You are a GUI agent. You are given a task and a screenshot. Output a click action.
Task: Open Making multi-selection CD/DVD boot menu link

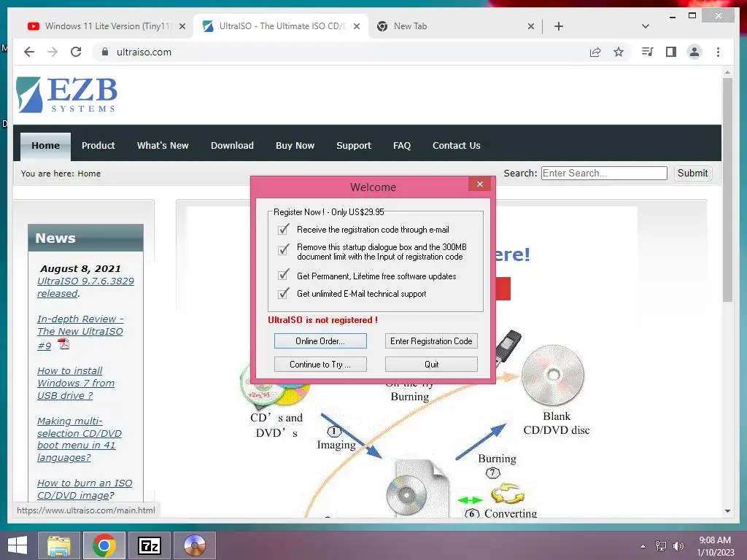coord(79,439)
